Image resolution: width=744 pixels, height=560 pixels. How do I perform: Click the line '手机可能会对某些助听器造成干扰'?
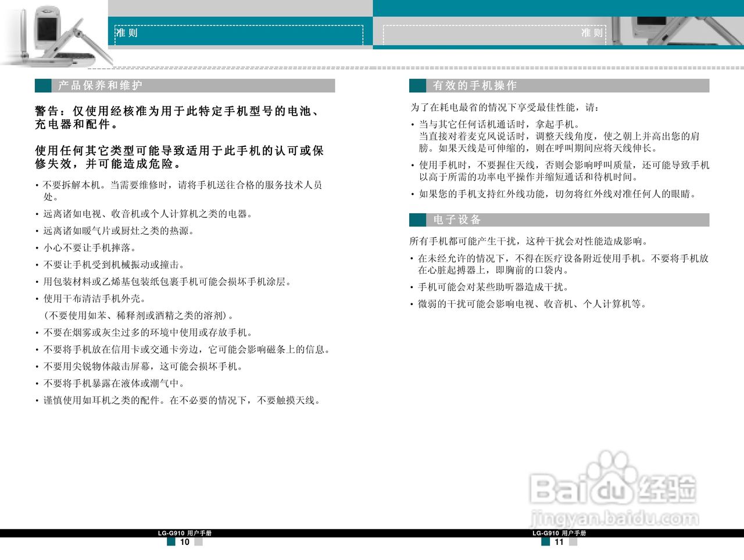491,287
